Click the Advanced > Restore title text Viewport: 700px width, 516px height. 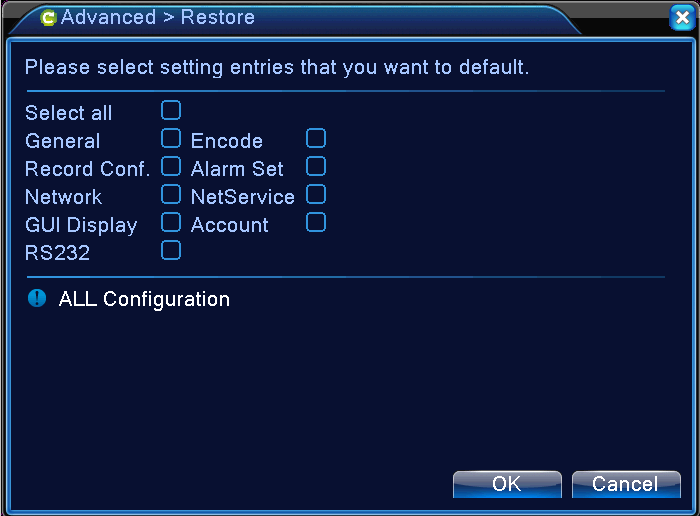158,18
